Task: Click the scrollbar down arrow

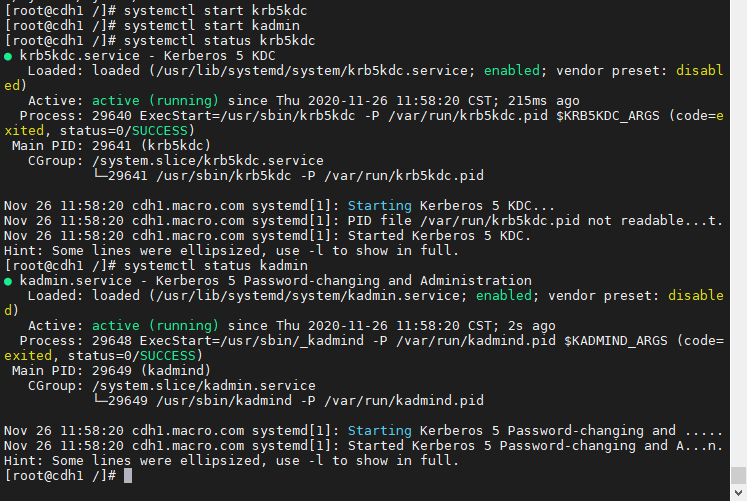Action: coord(738,492)
